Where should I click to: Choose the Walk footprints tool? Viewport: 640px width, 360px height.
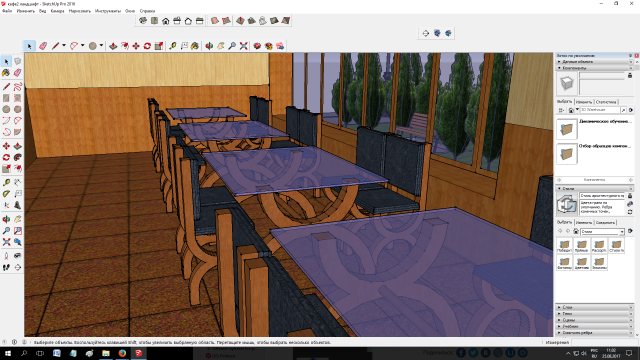[x=7, y=267]
